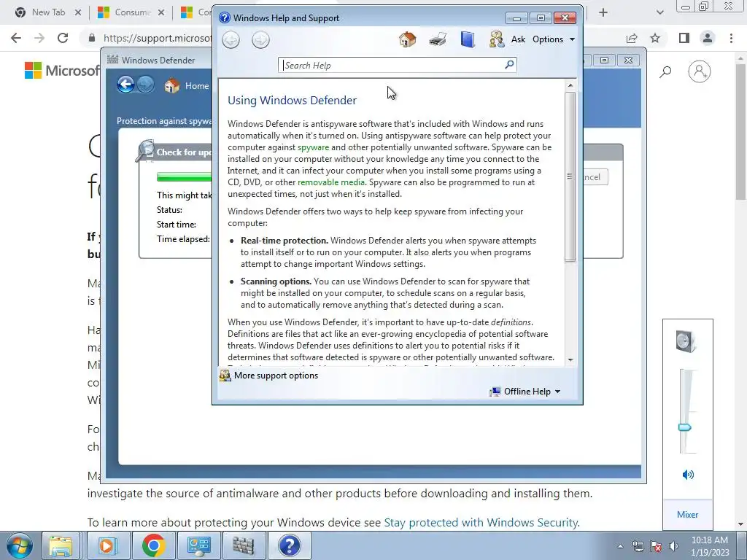
Task: Open Home in Windows Defender toolbar
Action: tap(187, 86)
